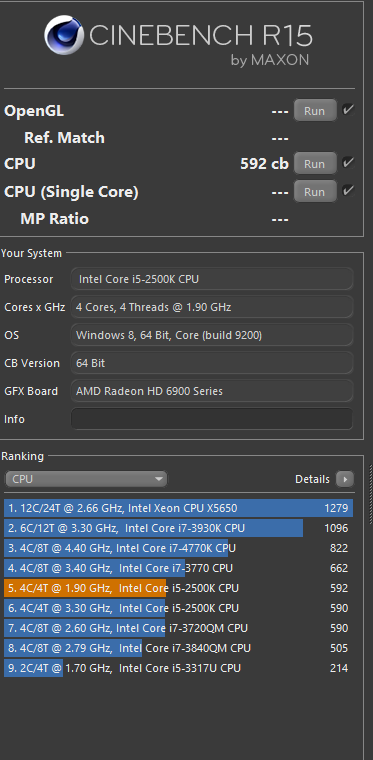Image resolution: width=373 pixels, height=760 pixels.
Task: Open the CPU ranking type dropdown
Action: pos(86,479)
